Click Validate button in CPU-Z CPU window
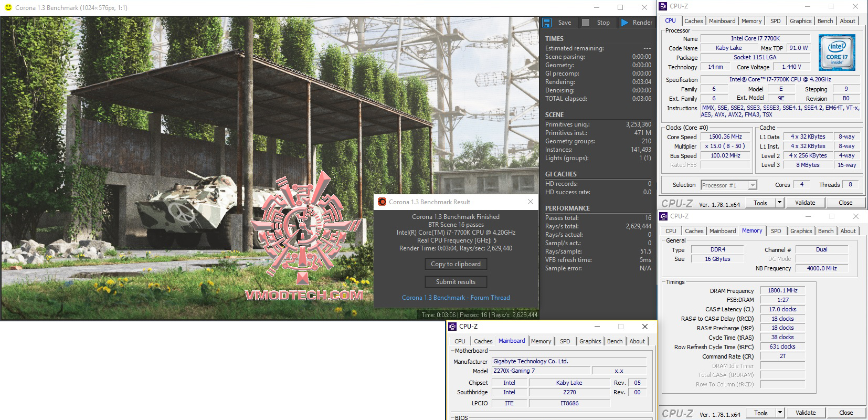Screen dimensions: 868x420 coord(805,203)
